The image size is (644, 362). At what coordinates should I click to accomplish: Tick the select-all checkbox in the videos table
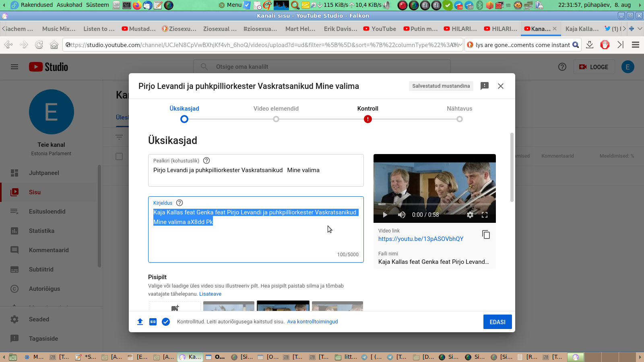(x=119, y=156)
